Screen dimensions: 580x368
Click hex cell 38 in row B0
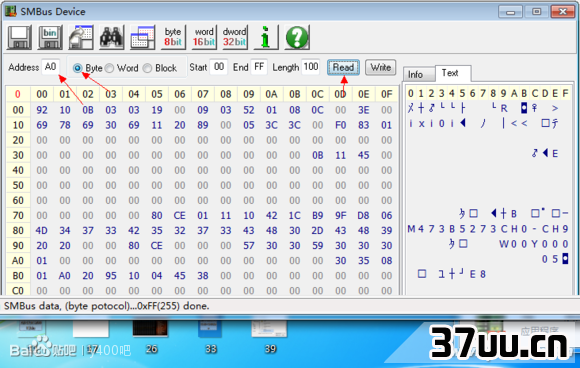[203, 276]
